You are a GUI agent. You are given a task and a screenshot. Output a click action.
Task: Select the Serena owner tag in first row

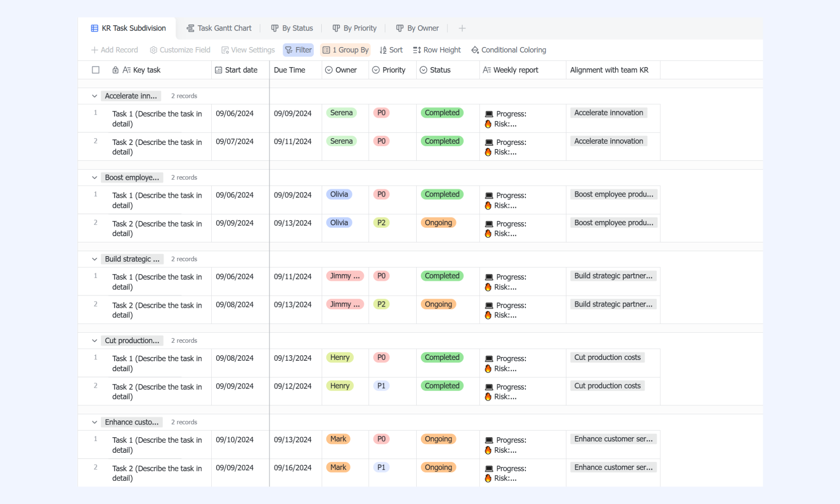[341, 113]
